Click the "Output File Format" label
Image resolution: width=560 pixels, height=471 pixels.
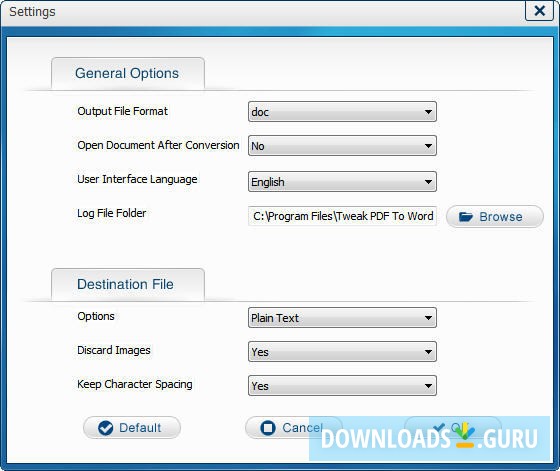[x=122, y=111]
